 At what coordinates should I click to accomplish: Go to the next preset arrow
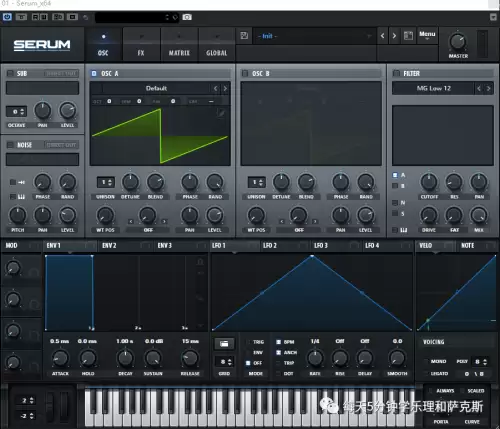pyautogui.click(x=394, y=35)
